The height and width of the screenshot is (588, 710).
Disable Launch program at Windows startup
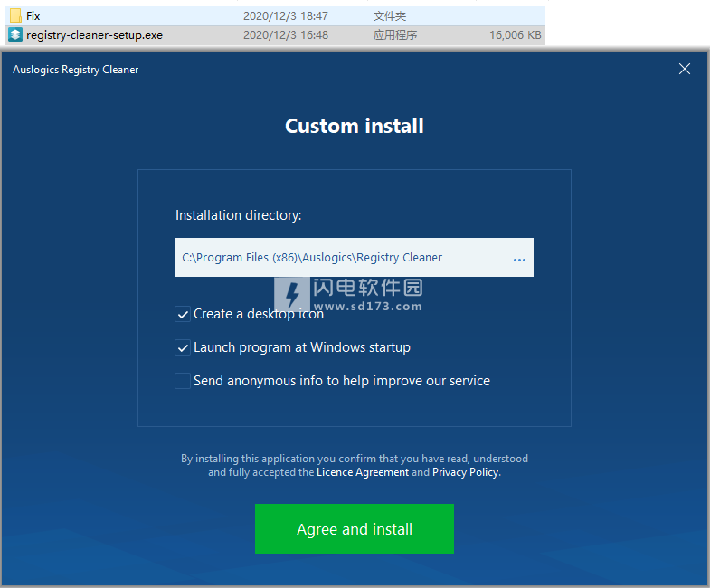pos(183,348)
